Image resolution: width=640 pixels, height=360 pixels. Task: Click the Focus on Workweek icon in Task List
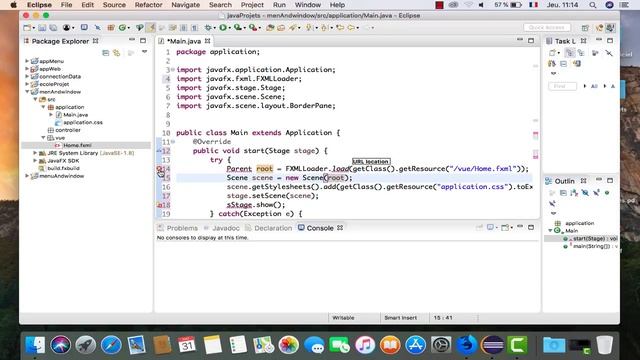[595, 53]
